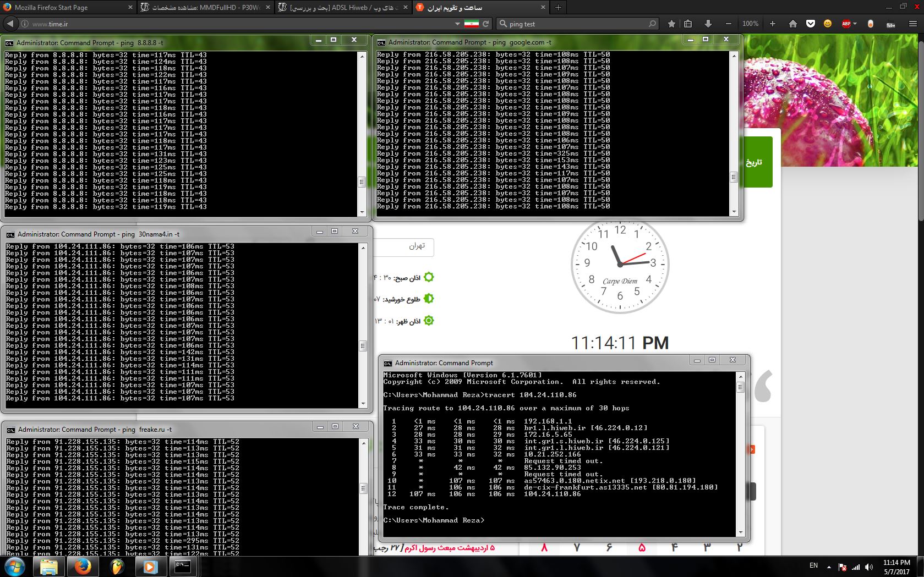Open the Adblock Plus icon
This screenshot has width=924, height=577.
846,24
